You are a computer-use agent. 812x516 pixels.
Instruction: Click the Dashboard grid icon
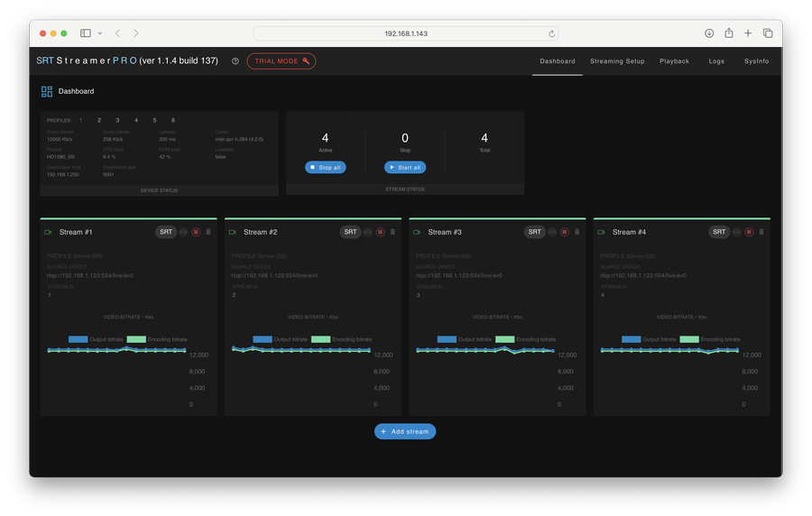[x=47, y=92]
